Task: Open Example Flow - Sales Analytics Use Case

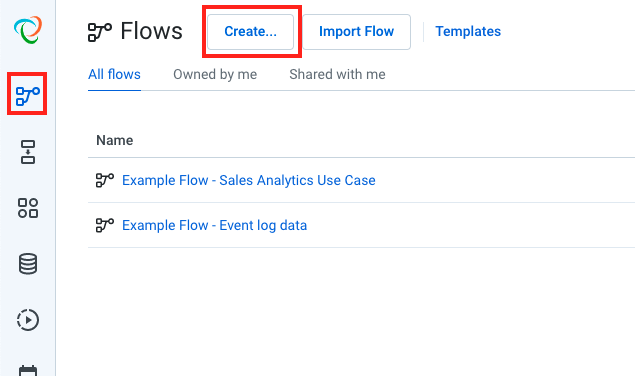Action: pyautogui.click(x=249, y=180)
